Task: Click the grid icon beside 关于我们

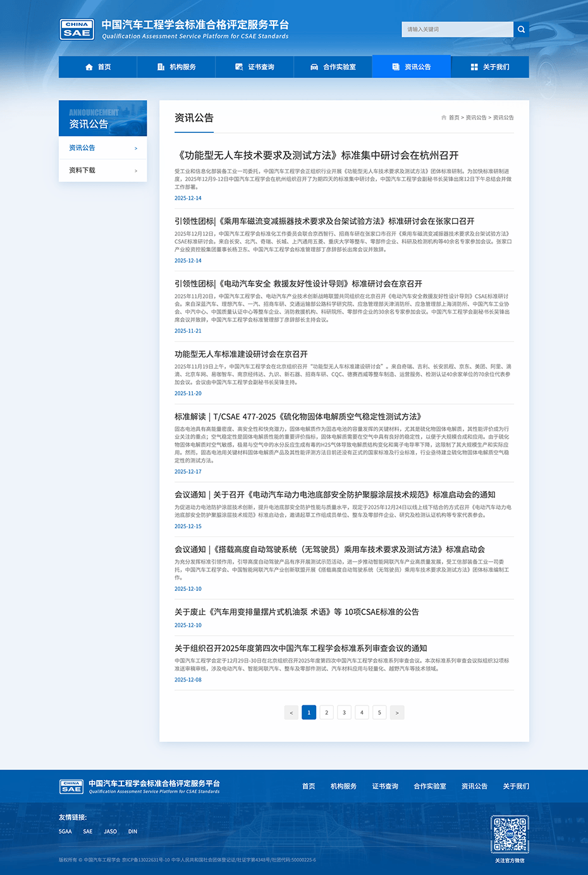Action: pos(474,67)
